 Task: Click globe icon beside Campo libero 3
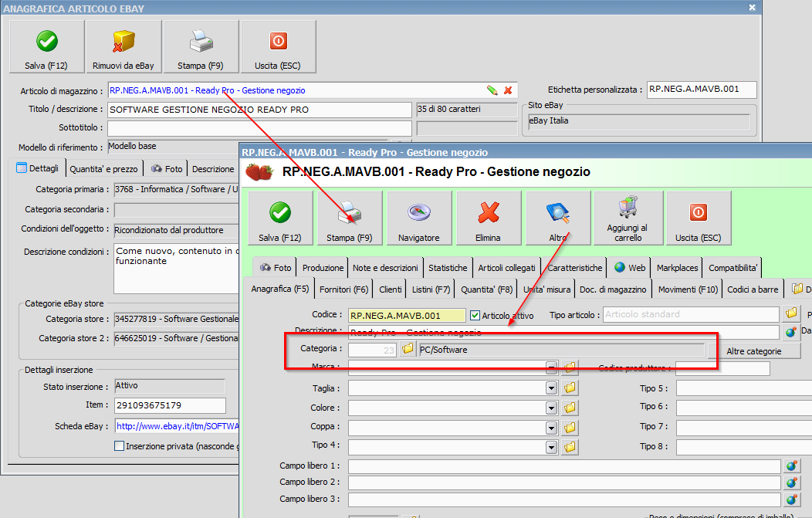point(790,499)
